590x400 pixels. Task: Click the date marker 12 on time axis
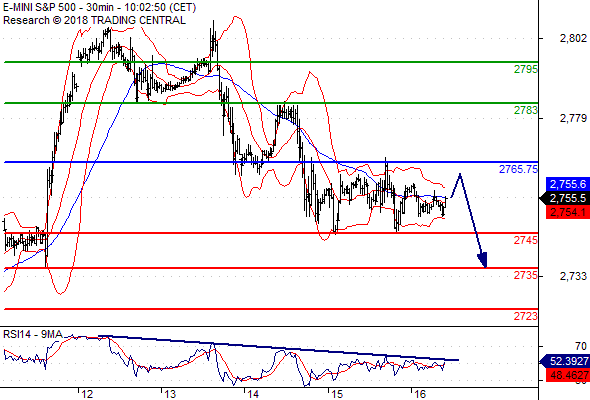[87, 394]
